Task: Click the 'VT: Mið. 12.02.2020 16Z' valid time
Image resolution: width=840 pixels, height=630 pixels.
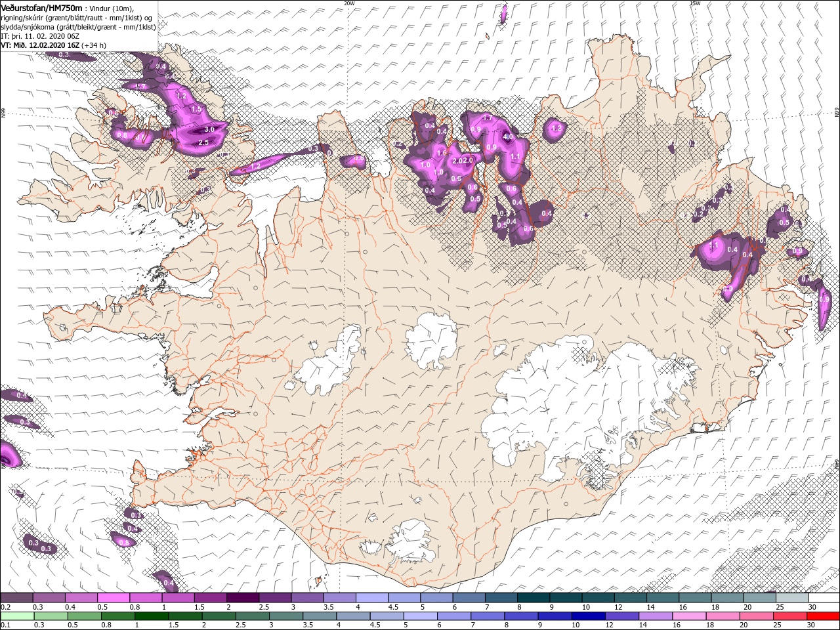Action: [41, 45]
